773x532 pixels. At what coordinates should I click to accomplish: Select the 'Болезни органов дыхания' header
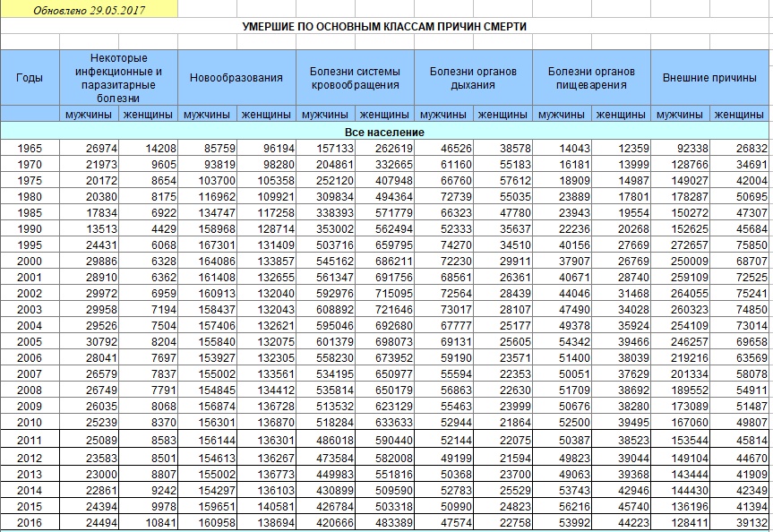pyautogui.click(x=473, y=77)
